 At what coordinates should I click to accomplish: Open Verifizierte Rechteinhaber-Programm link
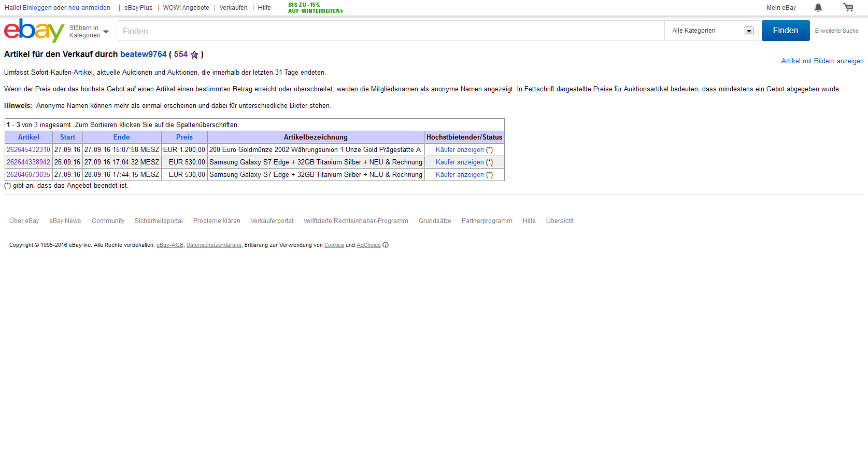(x=356, y=221)
